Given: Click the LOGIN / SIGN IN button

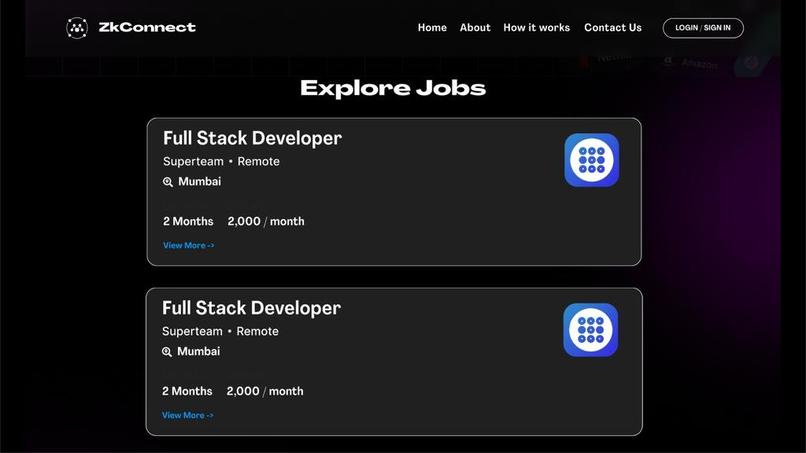Looking at the screenshot, I should (x=703, y=28).
